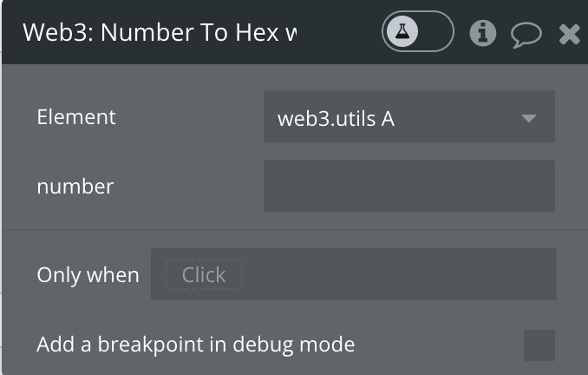Click the dark header bar beside the title

[x=339, y=32]
